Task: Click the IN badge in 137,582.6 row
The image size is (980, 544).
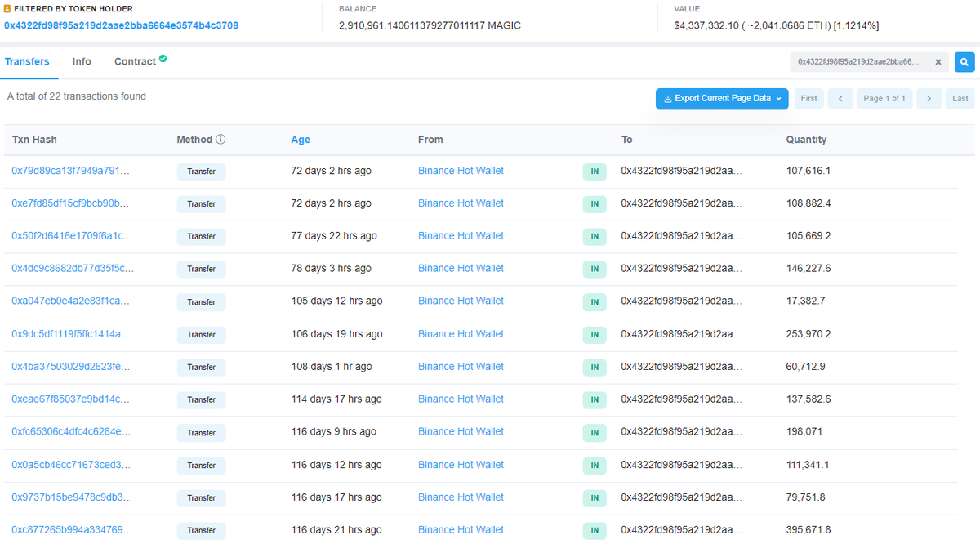Action: [x=595, y=400]
